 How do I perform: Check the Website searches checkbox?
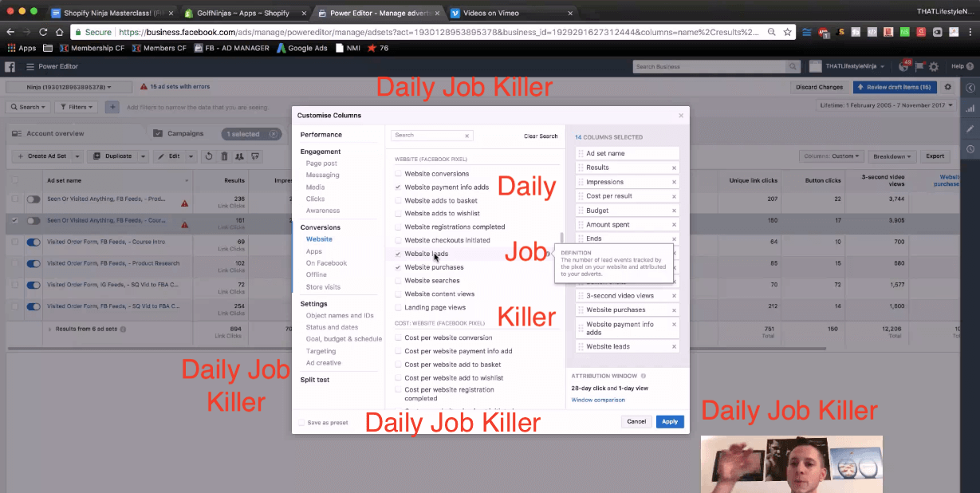(398, 281)
